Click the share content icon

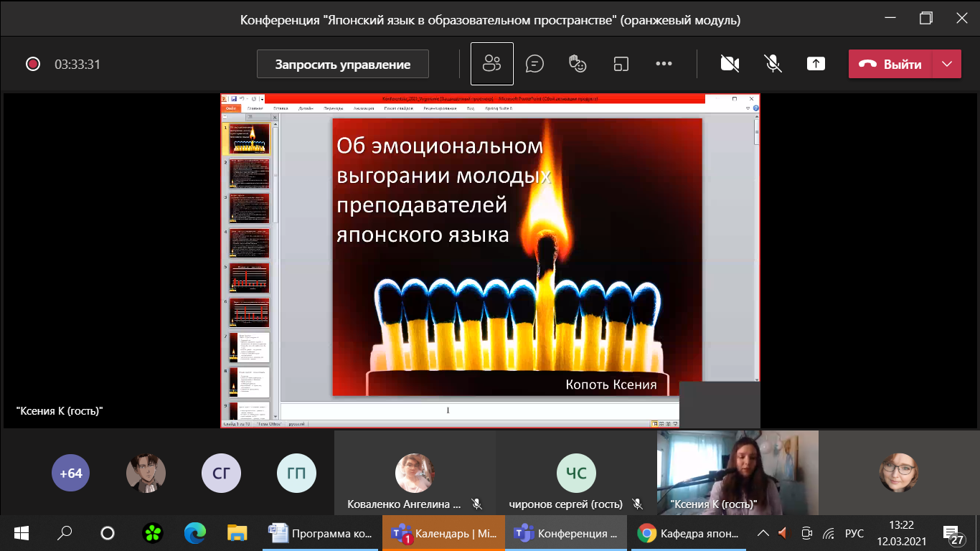[816, 64]
